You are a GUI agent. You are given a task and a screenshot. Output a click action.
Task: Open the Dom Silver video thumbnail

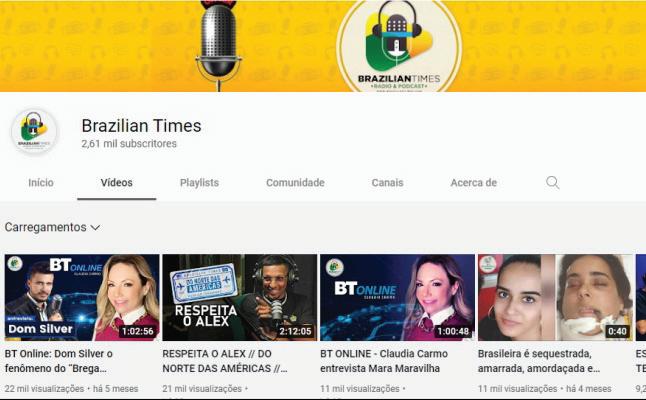coord(82,297)
